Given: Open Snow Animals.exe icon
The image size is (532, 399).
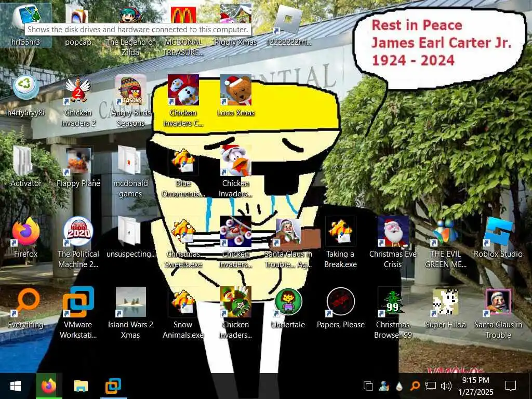Looking at the screenshot, I should [183, 313].
